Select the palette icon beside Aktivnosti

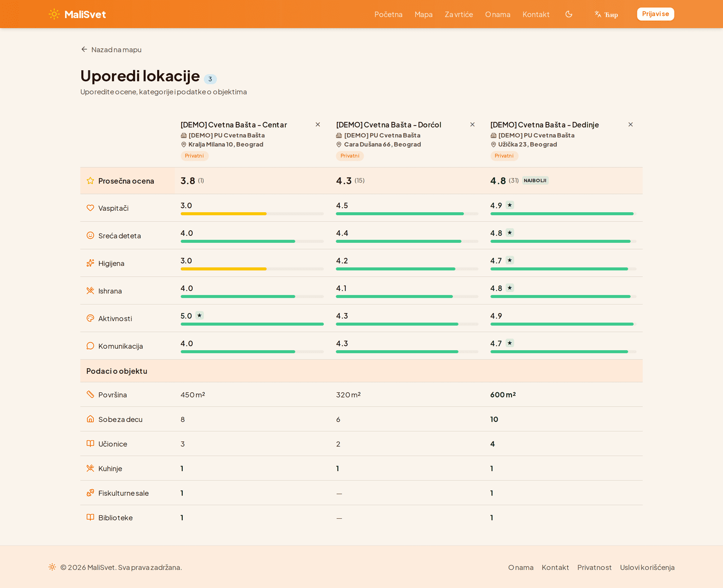tap(90, 318)
